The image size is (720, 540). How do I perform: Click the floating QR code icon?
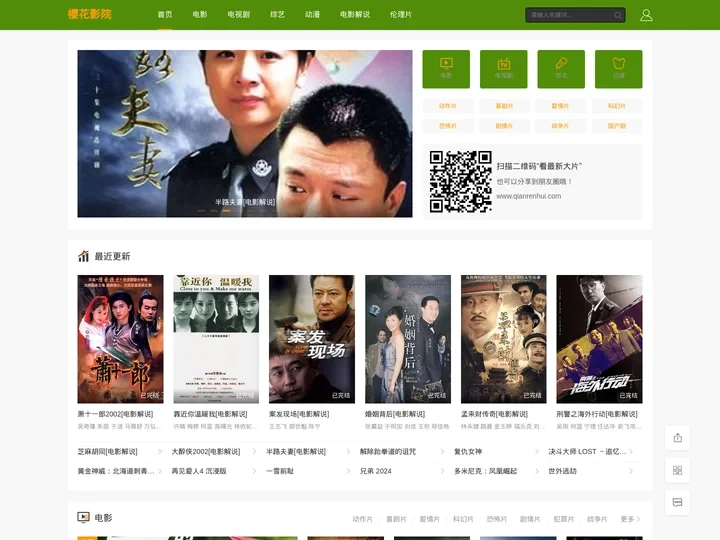677,470
